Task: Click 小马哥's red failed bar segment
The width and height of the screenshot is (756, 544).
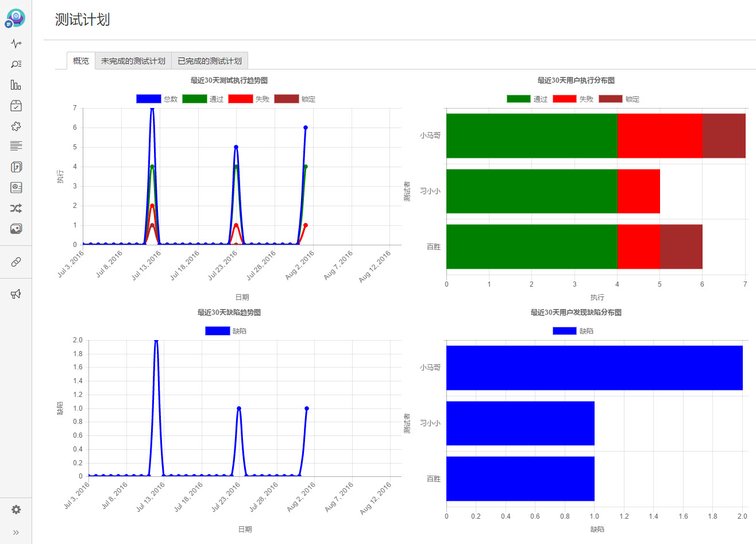Action: (x=660, y=136)
